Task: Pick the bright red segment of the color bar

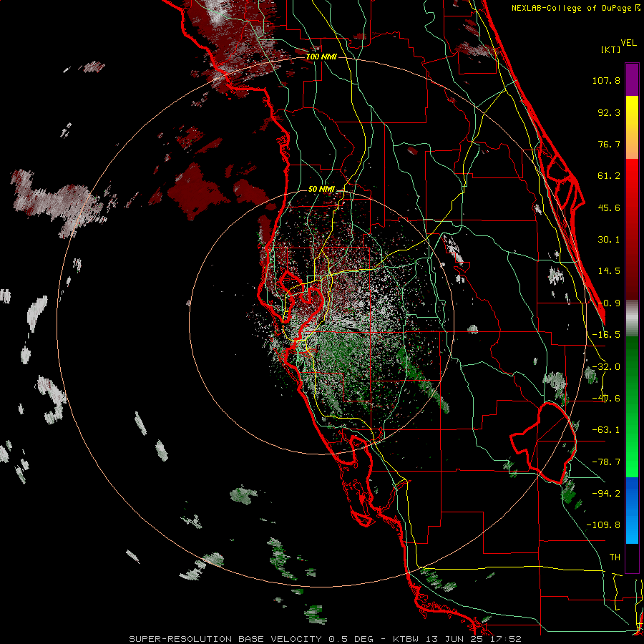Action: (x=632, y=177)
